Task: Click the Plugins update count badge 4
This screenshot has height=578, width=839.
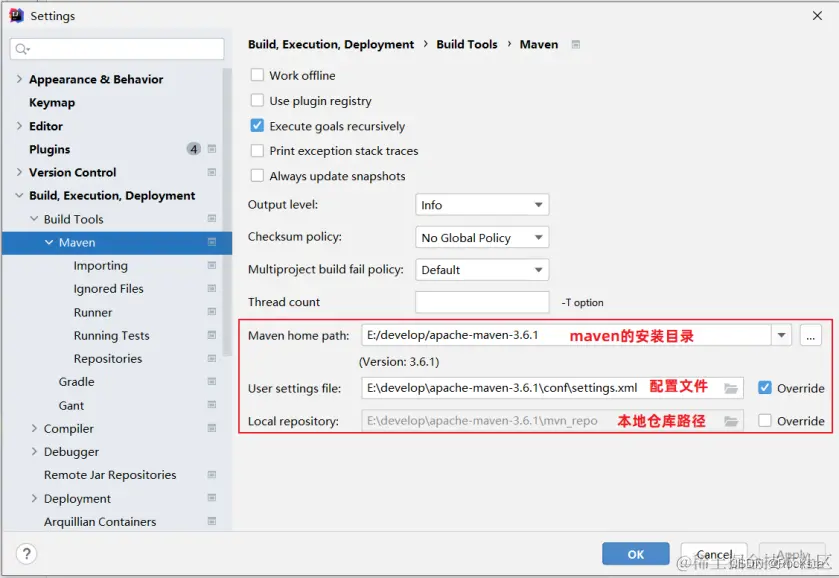Action: coord(194,149)
